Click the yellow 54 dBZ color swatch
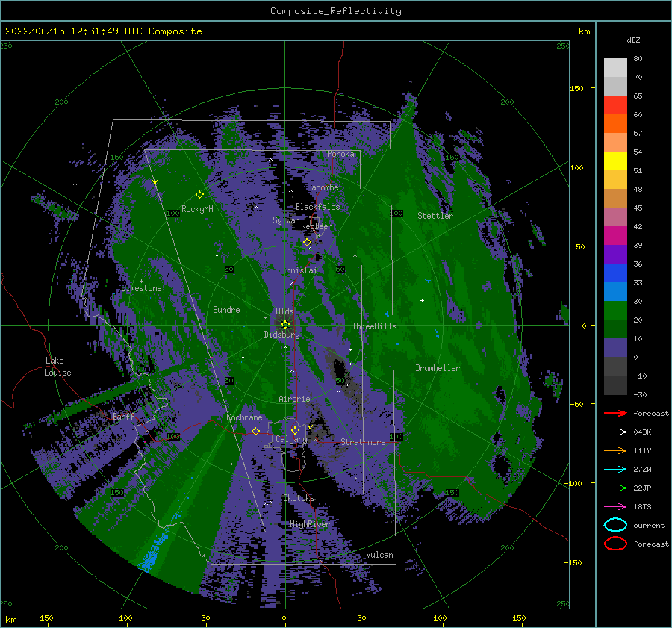Screen dimensions: 672x628 pyautogui.click(x=615, y=161)
